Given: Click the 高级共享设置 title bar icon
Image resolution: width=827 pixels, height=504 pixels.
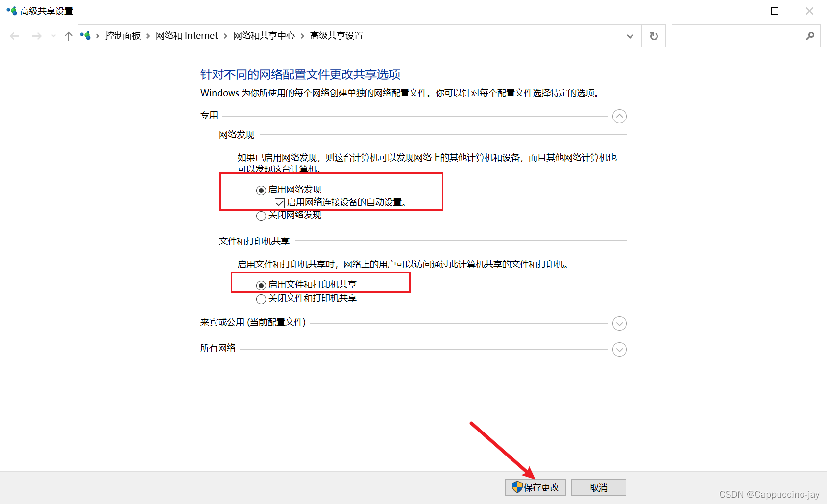Looking at the screenshot, I should [x=11, y=10].
